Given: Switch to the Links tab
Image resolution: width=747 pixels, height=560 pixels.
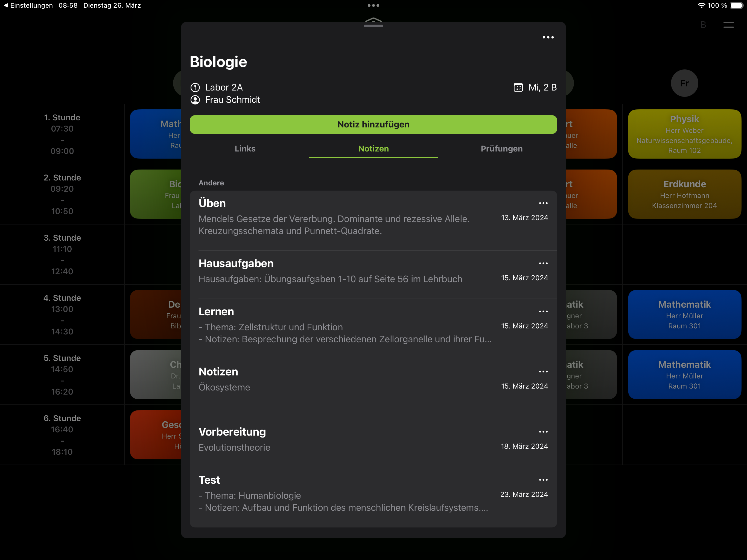Looking at the screenshot, I should click(x=245, y=148).
